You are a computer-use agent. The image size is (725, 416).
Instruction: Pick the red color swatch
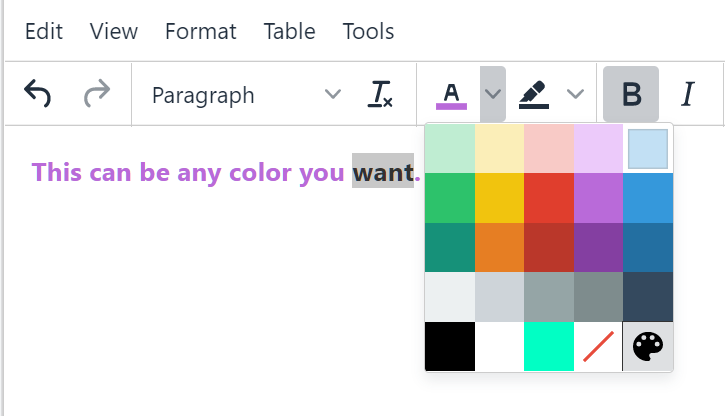[549, 197]
